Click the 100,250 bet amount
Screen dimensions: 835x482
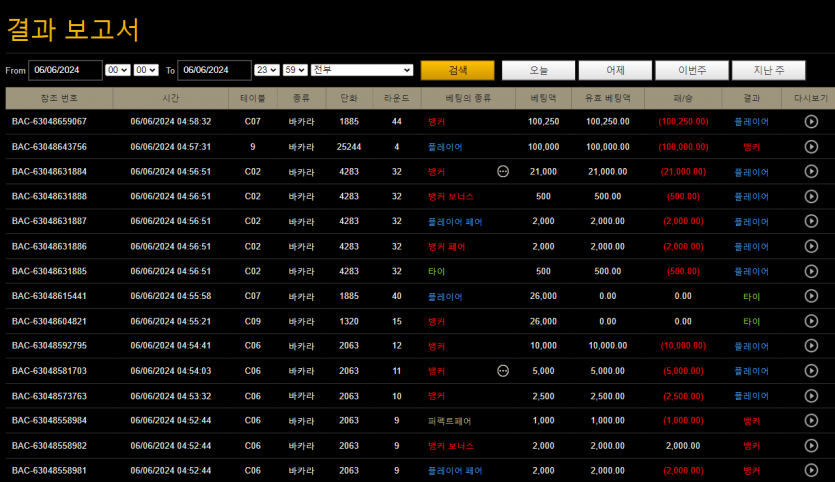click(543, 121)
